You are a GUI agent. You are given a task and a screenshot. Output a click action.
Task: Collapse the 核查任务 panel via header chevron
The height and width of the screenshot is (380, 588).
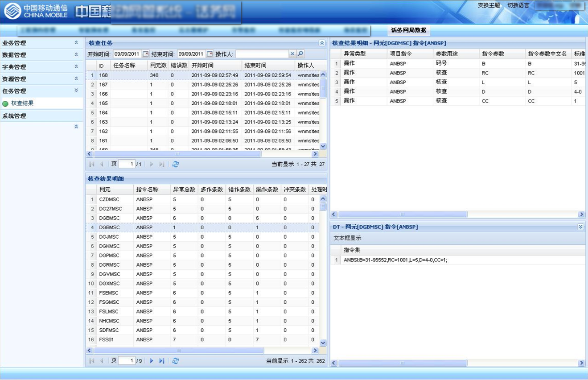tap(322, 43)
